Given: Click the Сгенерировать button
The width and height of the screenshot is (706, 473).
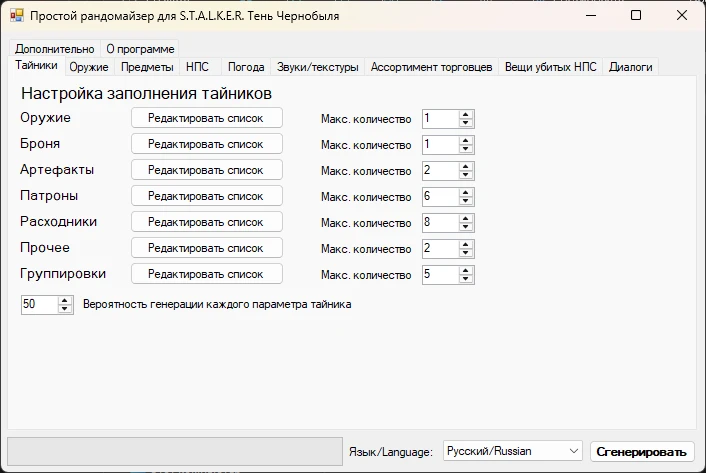Looking at the screenshot, I should click(x=642, y=451).
